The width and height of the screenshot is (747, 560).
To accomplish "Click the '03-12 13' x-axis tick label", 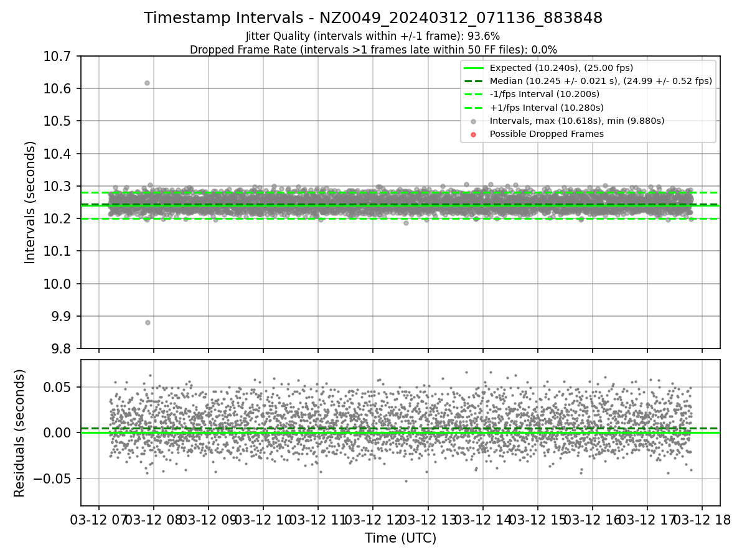I will tap(427, 521).
